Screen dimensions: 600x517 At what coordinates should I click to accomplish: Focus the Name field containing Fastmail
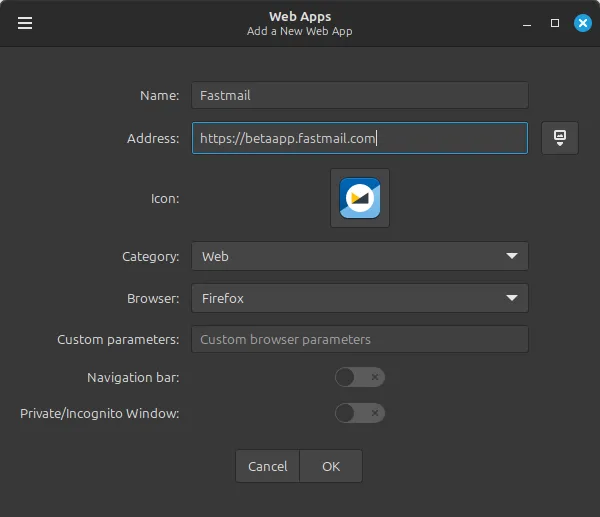click(360, 95)
